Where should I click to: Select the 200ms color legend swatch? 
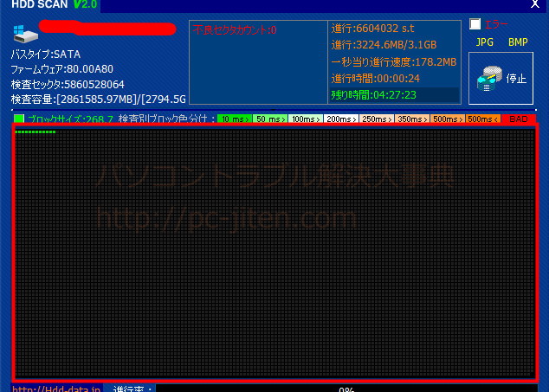(339, 119)
